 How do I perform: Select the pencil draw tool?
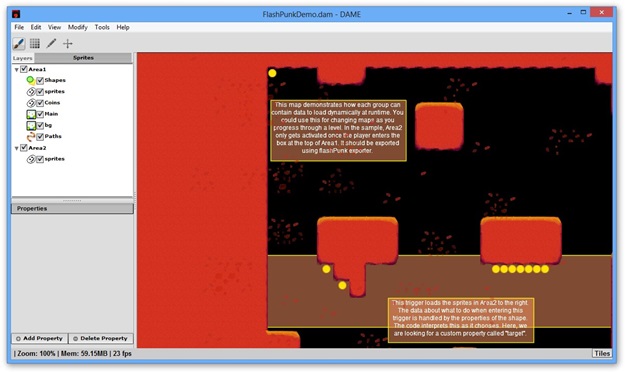(x=51, y=43)
